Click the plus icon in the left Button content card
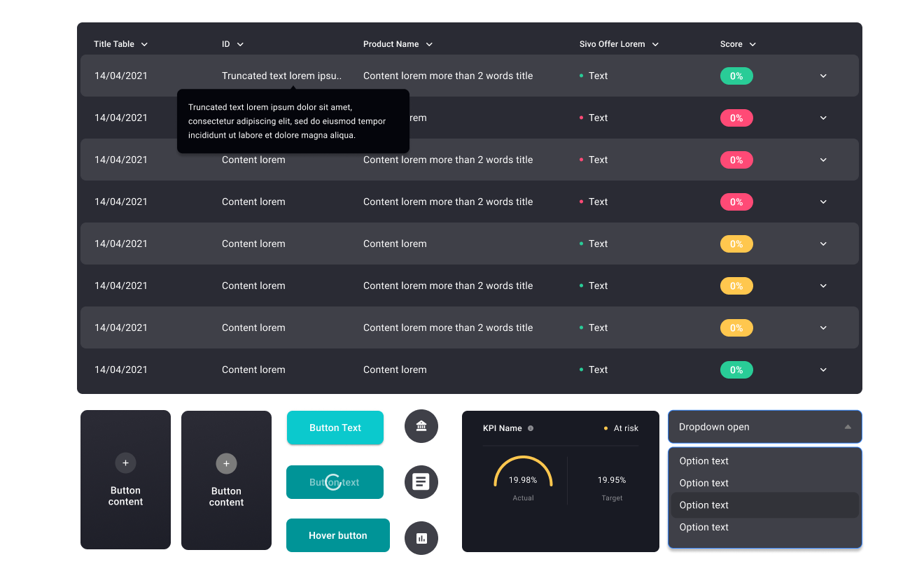 (x=125, y=463)
